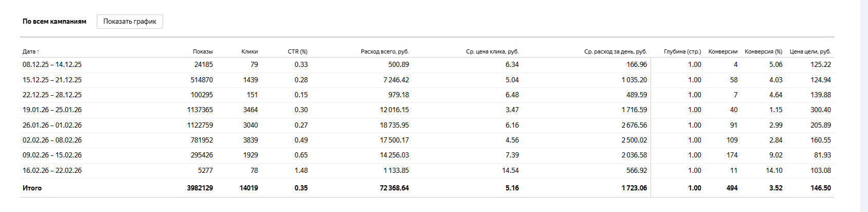
Task: Click the 'Конверсии' column header
Action: [722, 51]
